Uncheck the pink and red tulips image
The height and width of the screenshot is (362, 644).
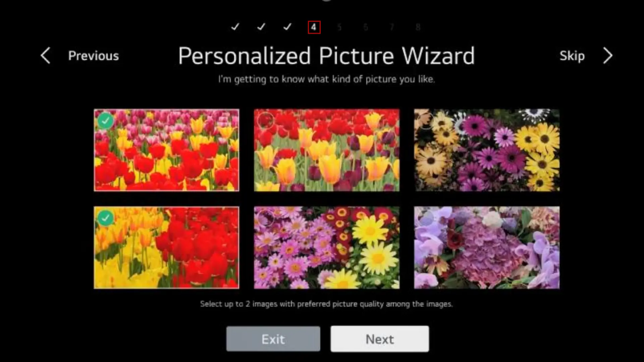[106, 120]
